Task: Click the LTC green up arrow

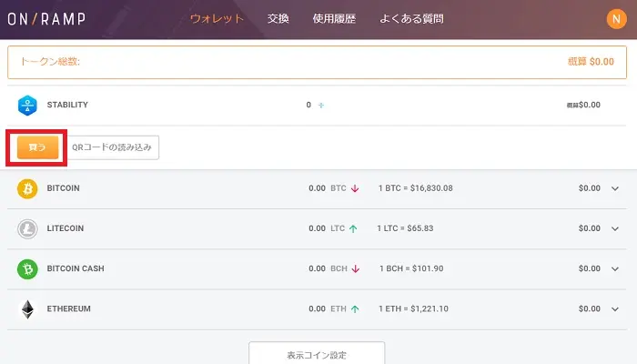Action: click(353, 228)
